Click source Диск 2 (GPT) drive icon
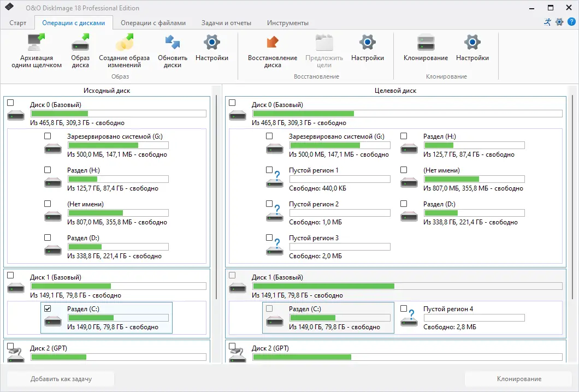 [15, 356]
